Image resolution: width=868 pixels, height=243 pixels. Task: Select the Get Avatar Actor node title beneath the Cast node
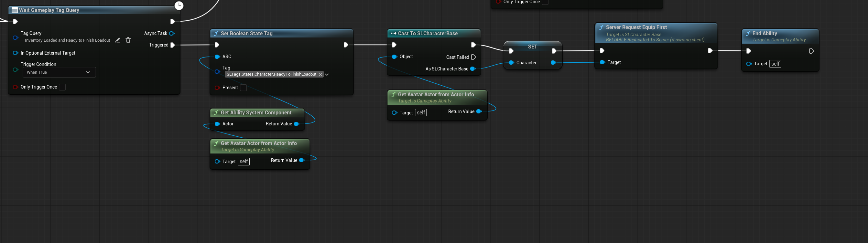pos(436,95)
